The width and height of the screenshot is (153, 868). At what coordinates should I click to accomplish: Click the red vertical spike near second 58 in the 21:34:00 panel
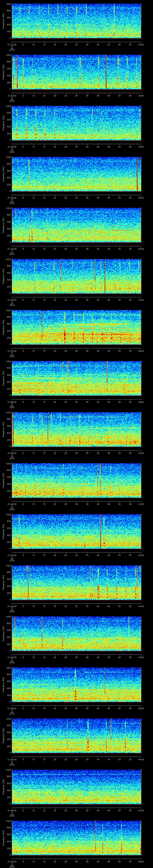point(137,174)
